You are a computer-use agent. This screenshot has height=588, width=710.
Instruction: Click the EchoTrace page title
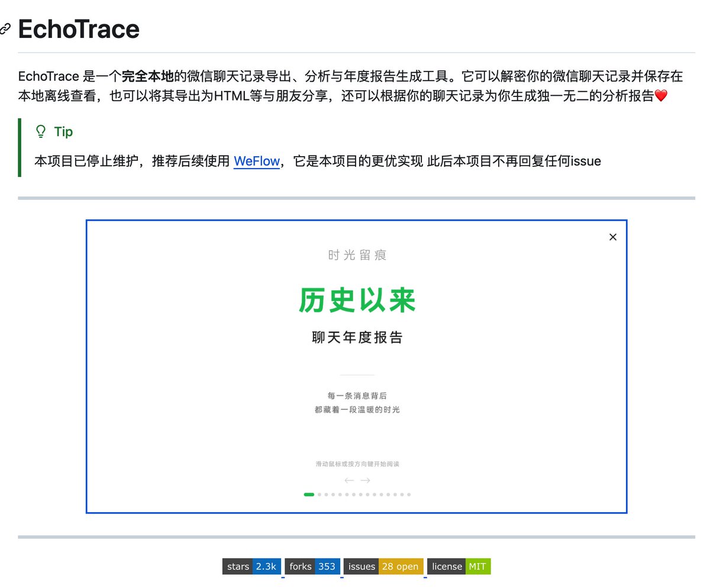point(78,28)
